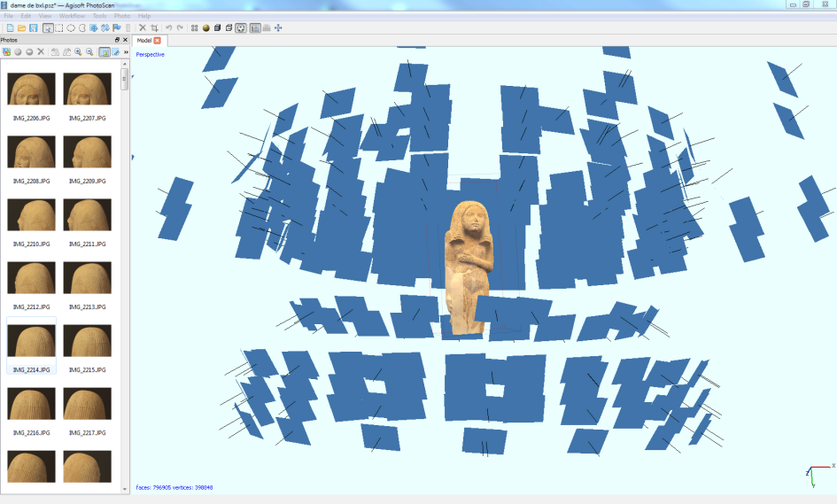Click the Undo arrow in toolbar

pyautogui.click(x=168, y=28)
